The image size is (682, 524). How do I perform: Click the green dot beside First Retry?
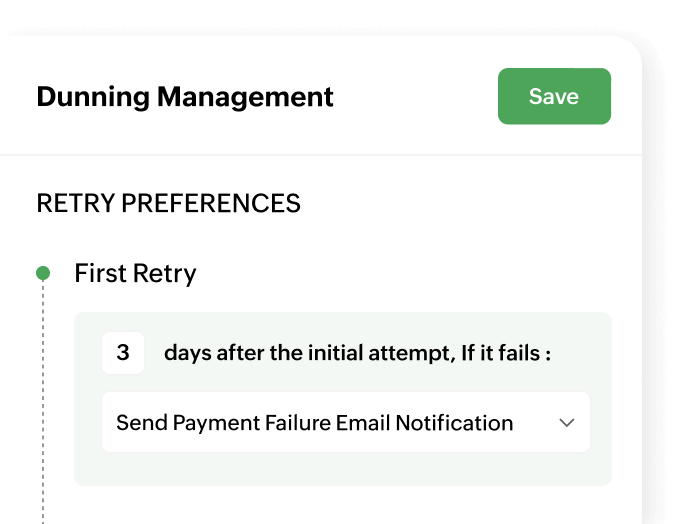[x=43, y=273]
